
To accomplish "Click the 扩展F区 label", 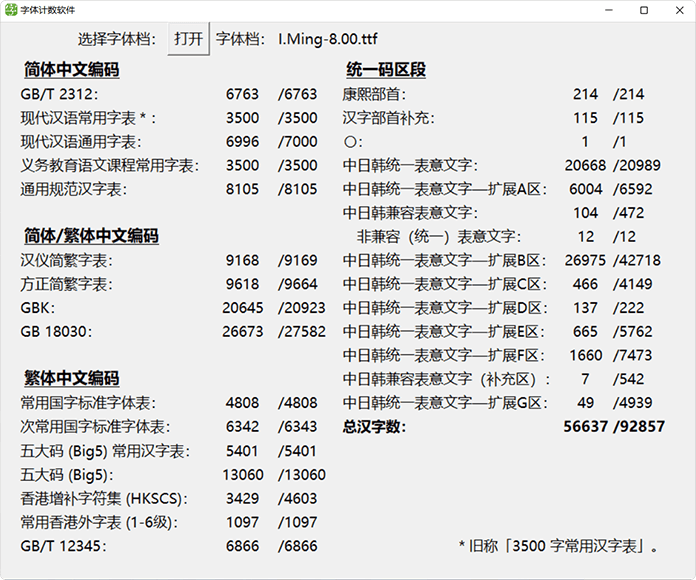I will point(443,355).
